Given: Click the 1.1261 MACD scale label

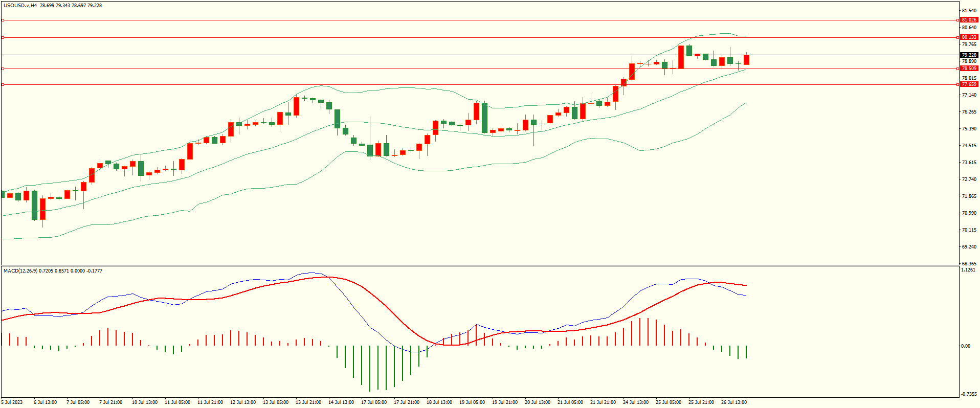Looking at the screenshot, I should [968, 270].
